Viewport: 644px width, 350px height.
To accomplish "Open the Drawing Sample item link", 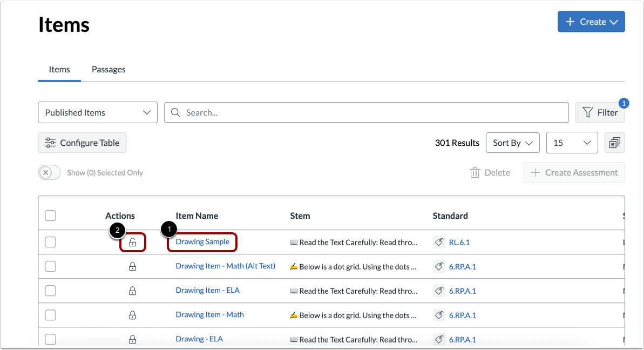I will (x=202, y=241).
